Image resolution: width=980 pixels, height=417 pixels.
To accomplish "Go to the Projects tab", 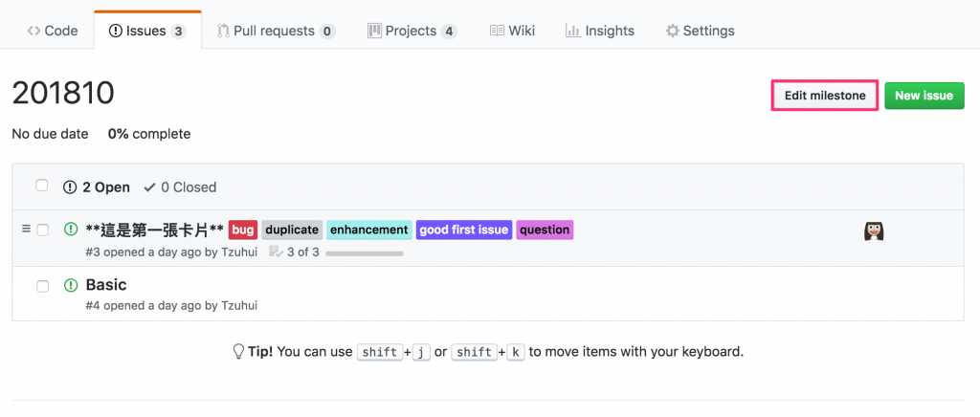I will pos(412,31).
